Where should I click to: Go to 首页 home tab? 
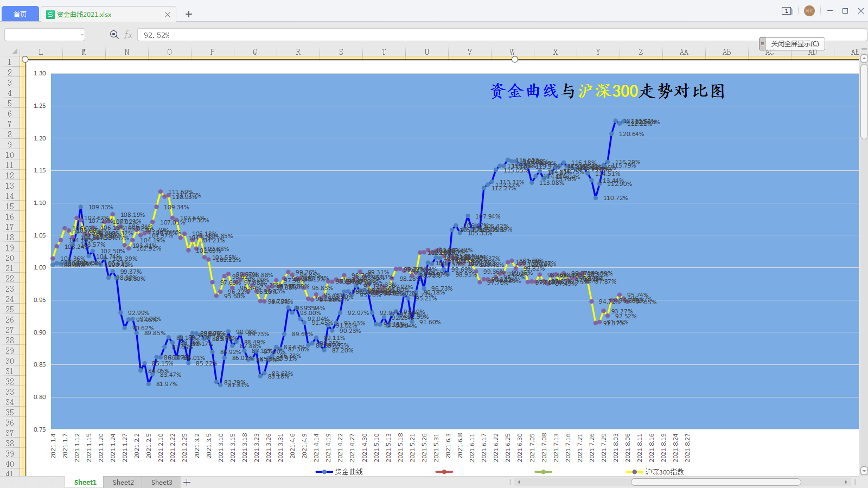click(20, 14)
